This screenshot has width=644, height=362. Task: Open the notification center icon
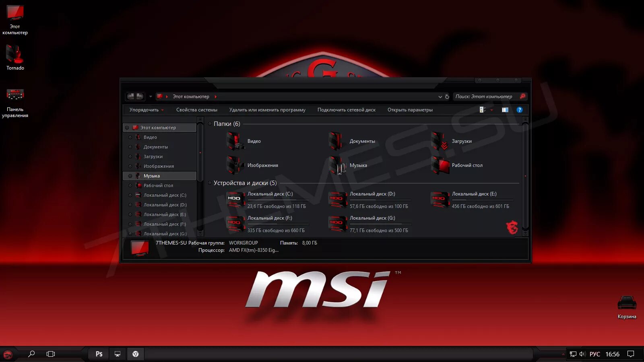click(x=631, y=354)
